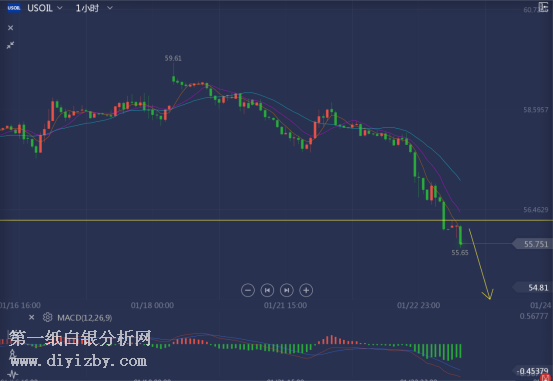Viewport: 553px width, 381px height.
Task: Select the yellow downward arrow drawing
Action: click(481, 264)
